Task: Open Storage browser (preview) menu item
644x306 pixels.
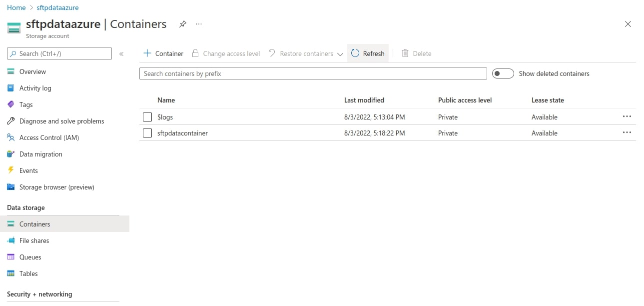Action: [57, 187]
